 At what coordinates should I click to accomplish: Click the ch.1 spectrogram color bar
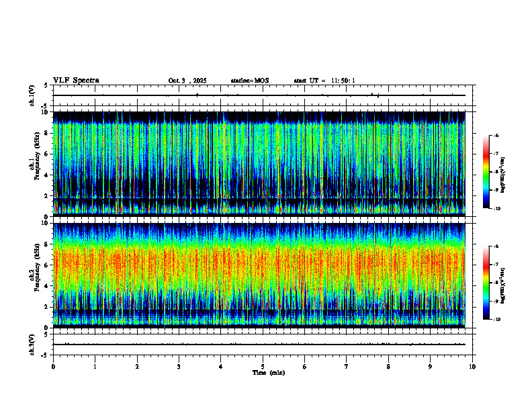pyautogui.click(x=486, y=172)
